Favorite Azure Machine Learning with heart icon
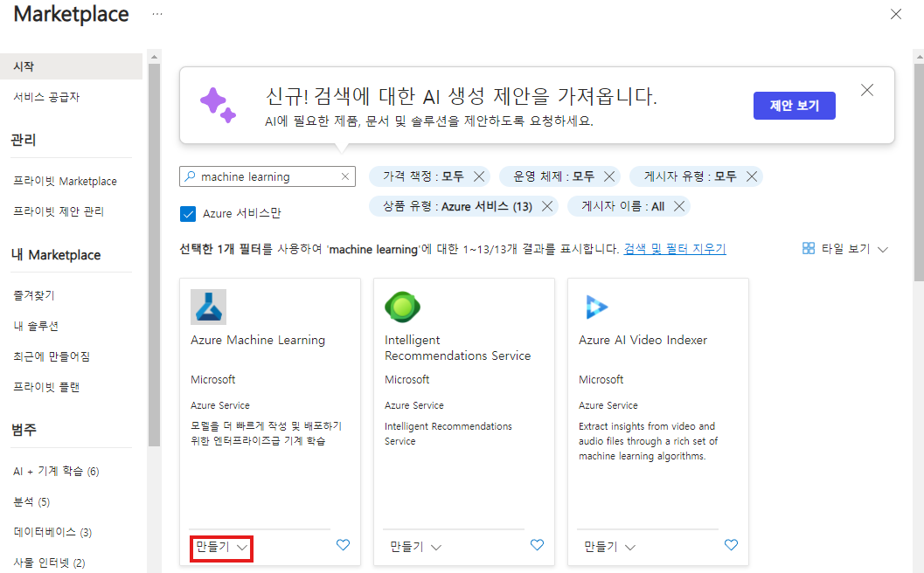Viewport: 924px width, 573px height. [x=343, y=545]
